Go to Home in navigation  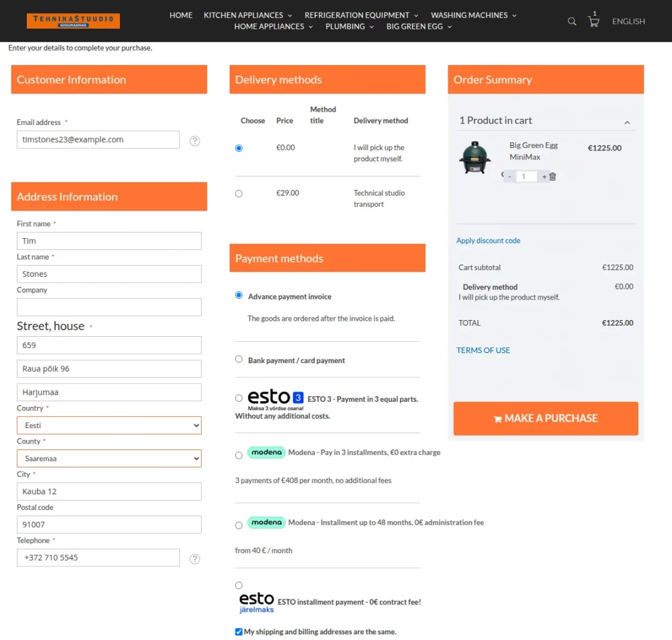pos(181,15)
